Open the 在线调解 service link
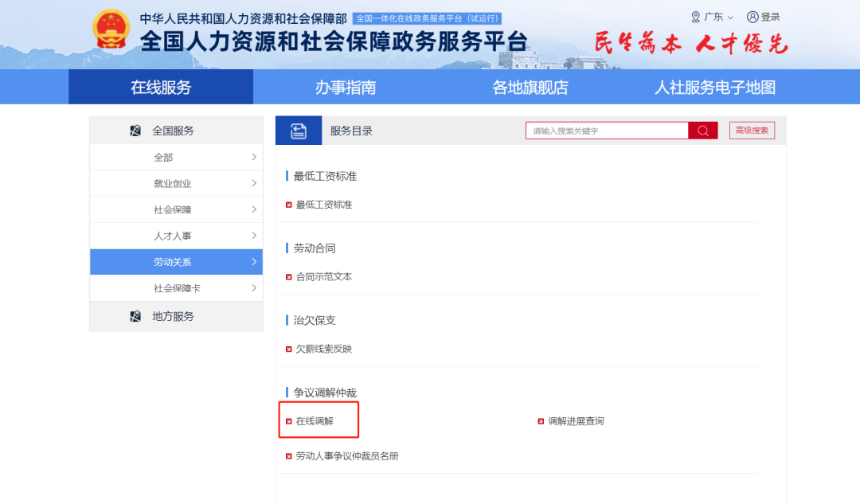Screen dimensions: 860x504 pos(315,421)
